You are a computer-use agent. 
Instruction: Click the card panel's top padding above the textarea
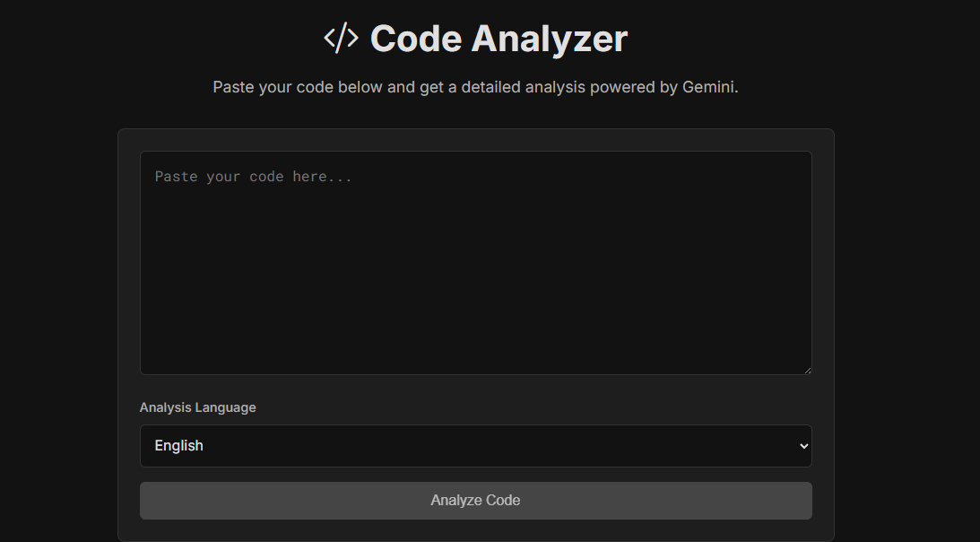pos(475,140)
